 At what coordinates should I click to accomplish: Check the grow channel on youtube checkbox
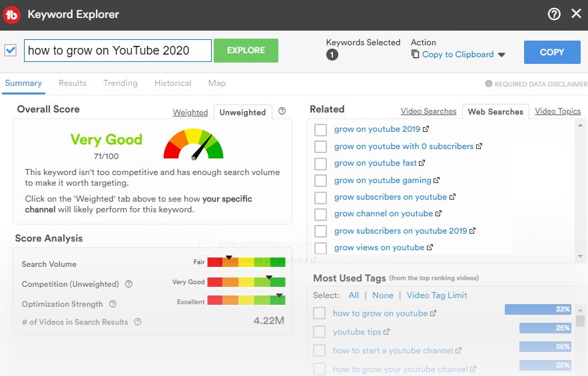(x=320, y=214)
